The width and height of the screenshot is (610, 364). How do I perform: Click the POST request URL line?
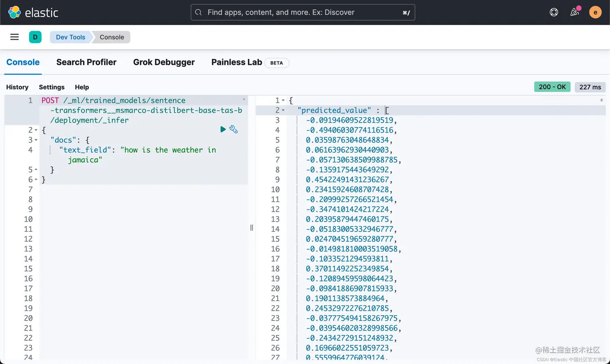click(142, 110)
